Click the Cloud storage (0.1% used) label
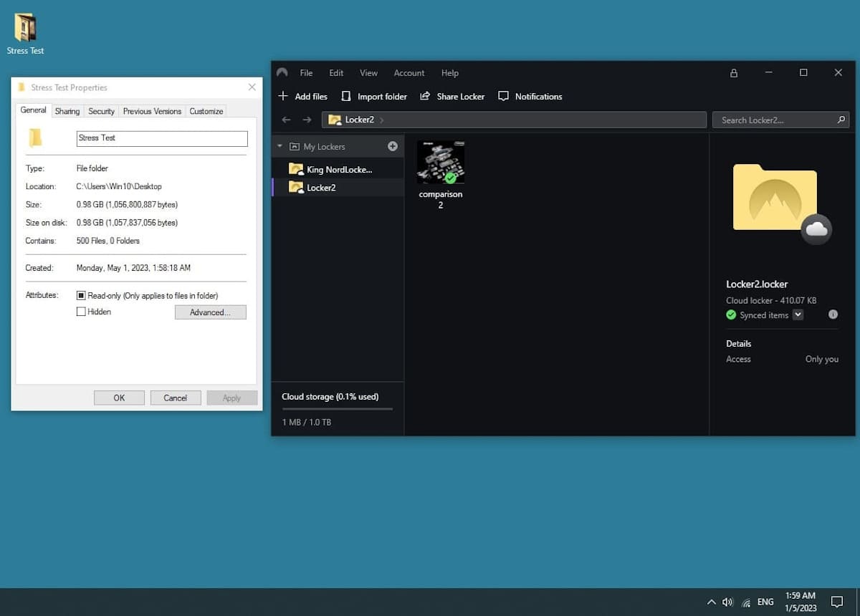This screenshot has width=860, height=616. pyautogui.click(x=330, y=397)
